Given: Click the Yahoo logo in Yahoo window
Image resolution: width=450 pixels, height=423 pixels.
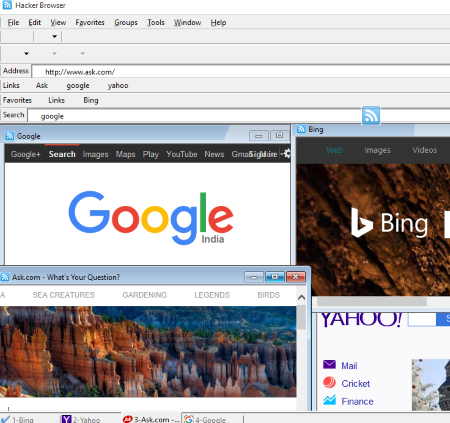Looking at the screenshot, I should pyautogui.click(x=361, y=320).
